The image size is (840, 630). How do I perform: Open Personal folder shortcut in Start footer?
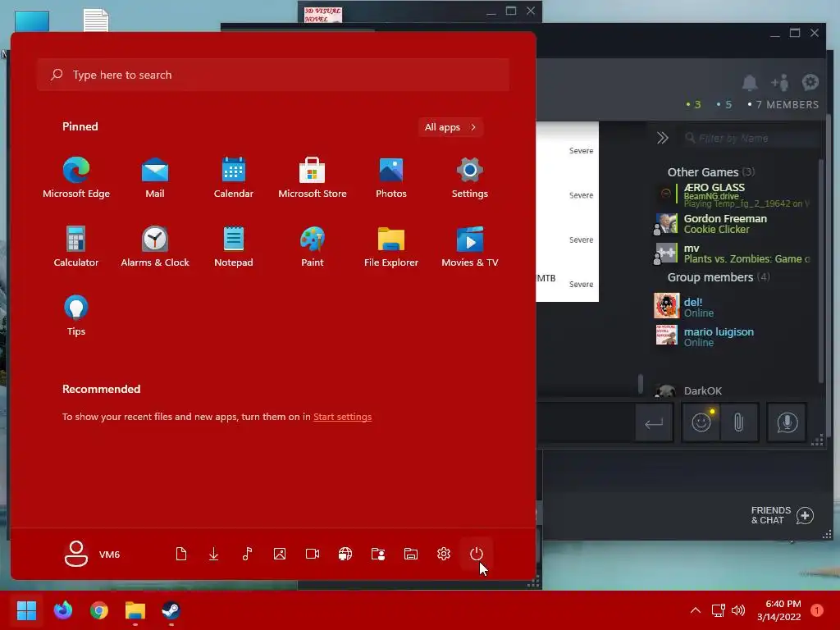378,554
